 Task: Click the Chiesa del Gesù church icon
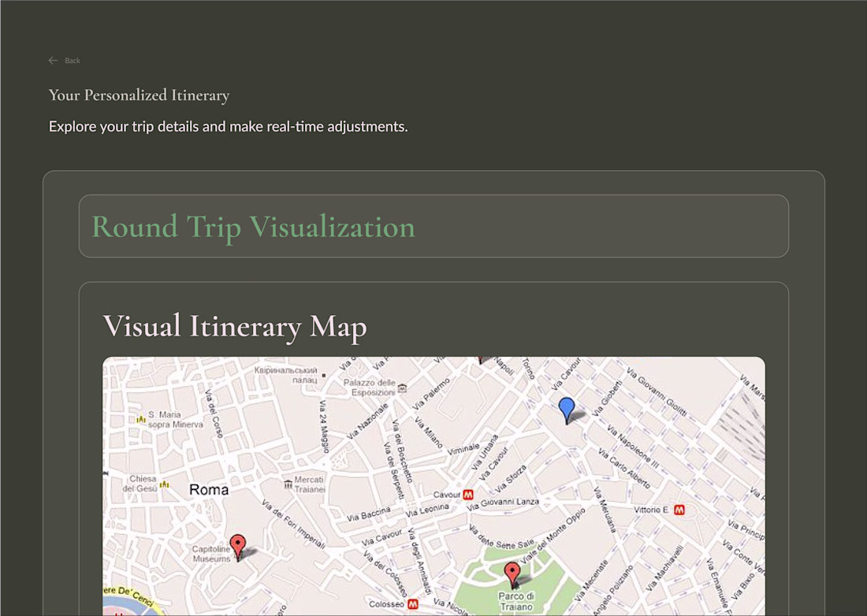pos(164,484)
